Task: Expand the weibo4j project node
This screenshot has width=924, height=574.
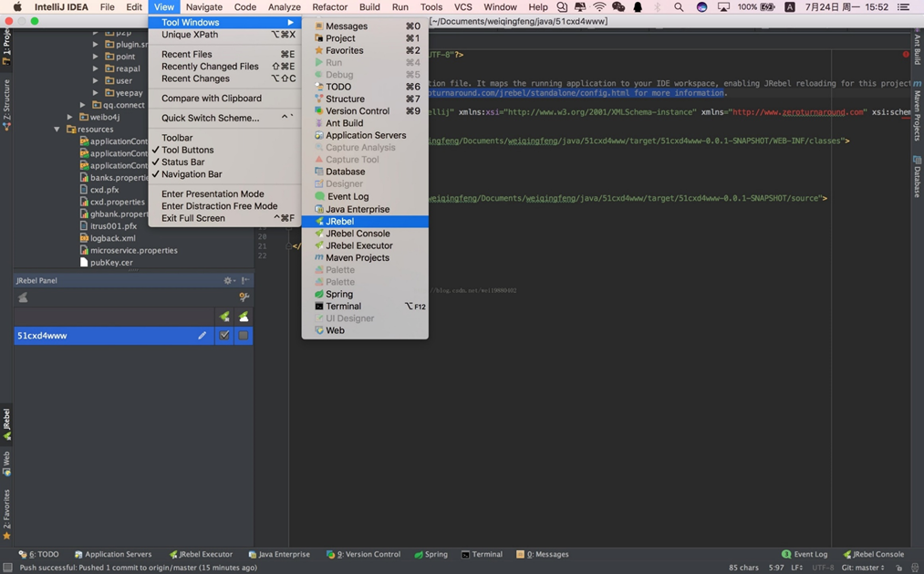Action: [69, 117]
